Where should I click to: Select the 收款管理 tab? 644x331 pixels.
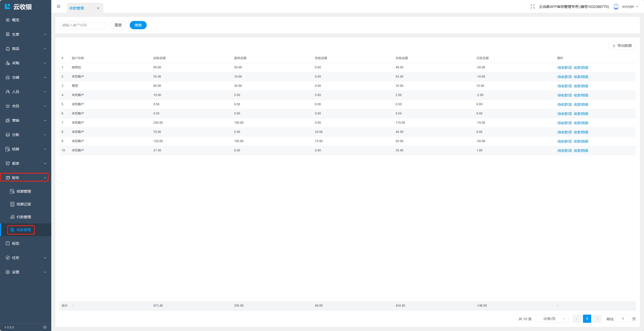(x=77, y=8)
